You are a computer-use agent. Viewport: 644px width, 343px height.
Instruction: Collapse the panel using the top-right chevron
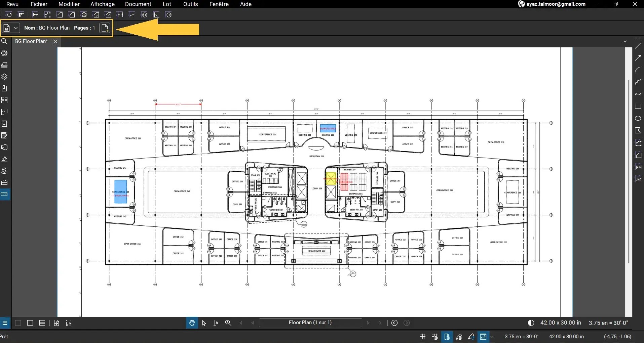click(626, 41)
